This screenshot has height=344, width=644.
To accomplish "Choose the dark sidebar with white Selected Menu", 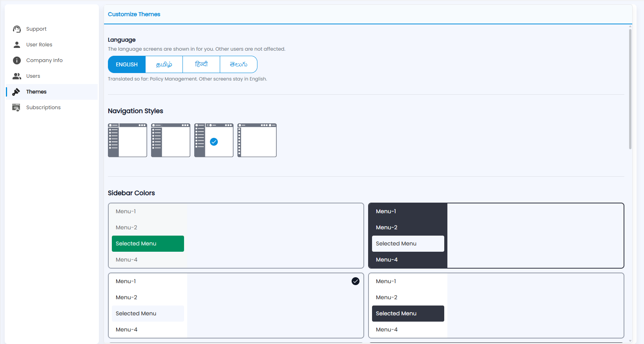I will tap(496, 236).
